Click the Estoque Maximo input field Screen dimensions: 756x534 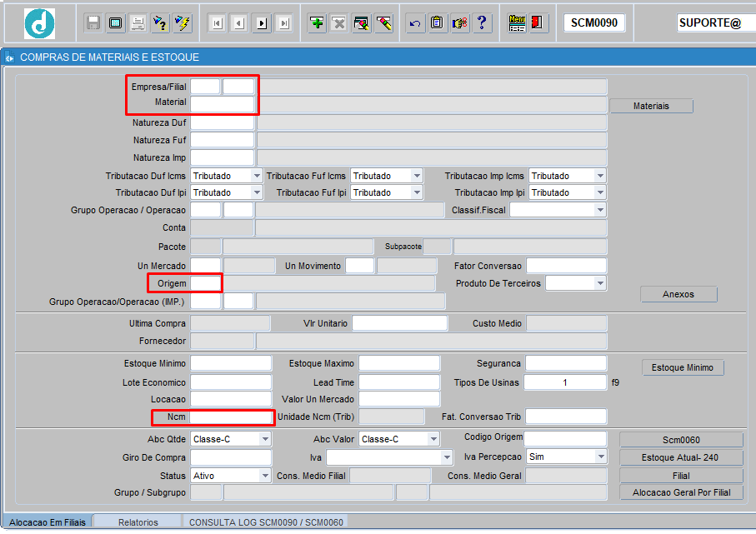coord(399,363)
